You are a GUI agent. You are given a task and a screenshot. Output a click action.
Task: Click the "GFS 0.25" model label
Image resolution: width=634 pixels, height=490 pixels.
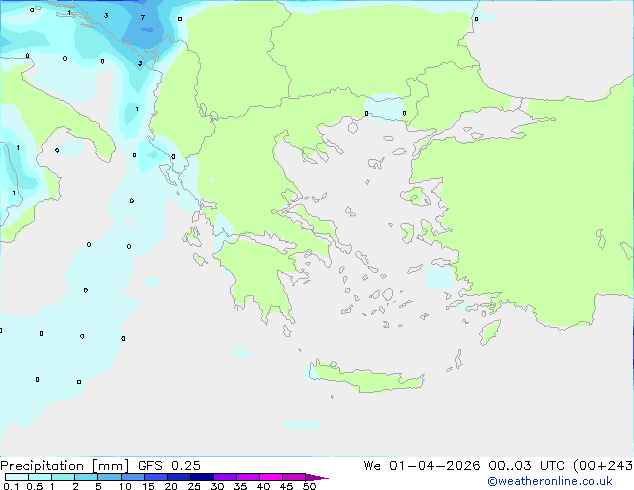tap(169, 466)
